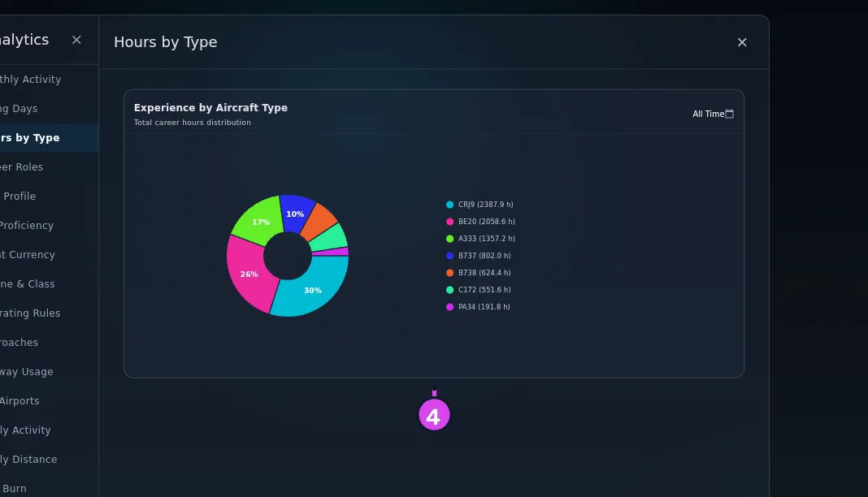
Task: Pick the blue 10% donut slice
Action: [296, 212]
